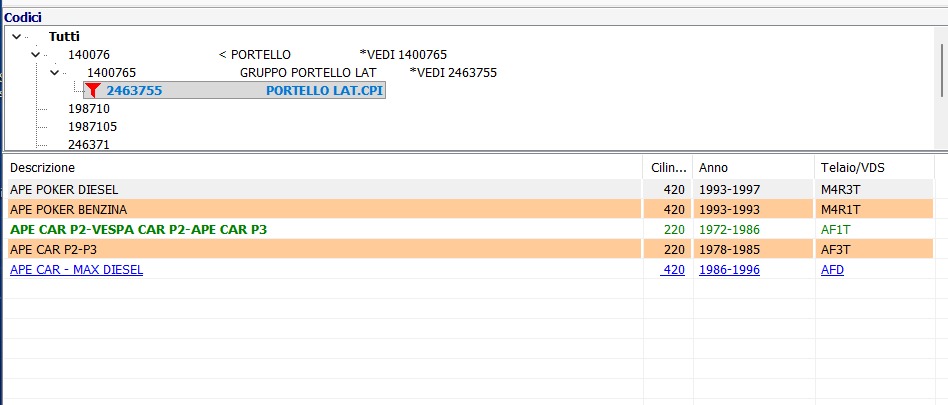Click green 220 displacement cell
Viewport: 948px width, 405px height.
click(x=674, y=230)
